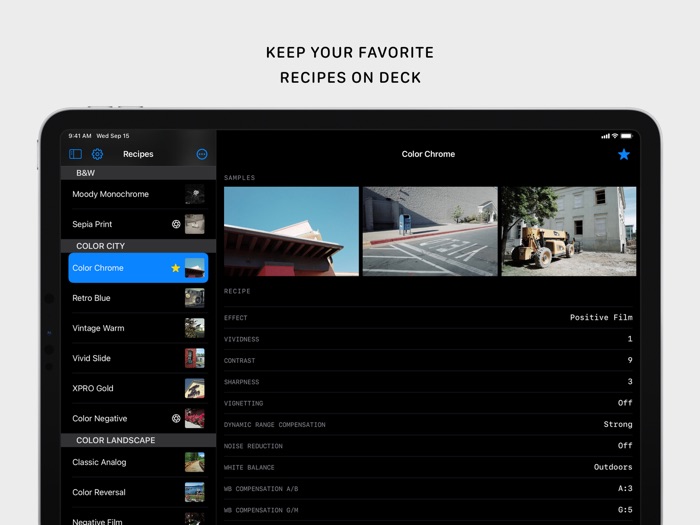Click the COLOR LANDSCAPE section header
The image size is (700, 525).
coord(138,440)
